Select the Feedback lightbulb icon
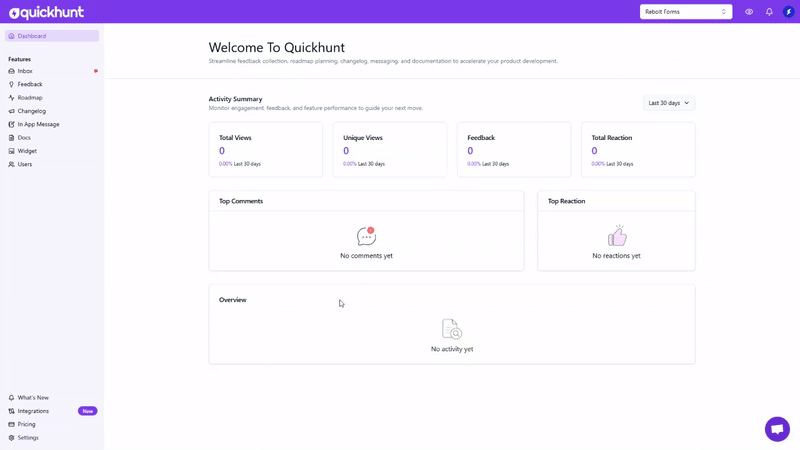Screen dimensions: 800x450 click(11, 85)
